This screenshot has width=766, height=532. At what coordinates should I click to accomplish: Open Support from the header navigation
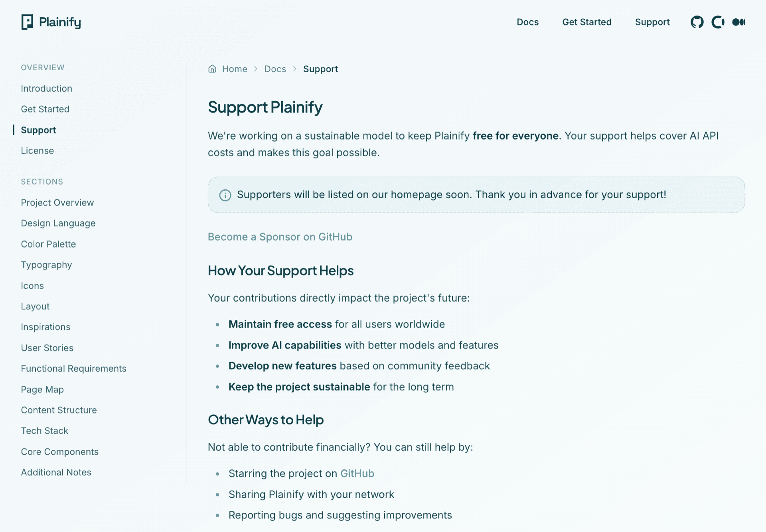click(x=652, y=22)
